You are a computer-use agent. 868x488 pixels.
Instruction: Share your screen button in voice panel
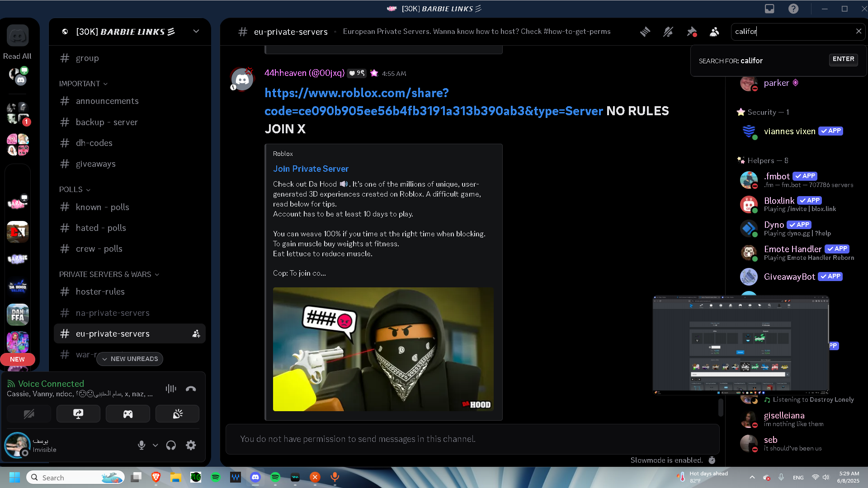click(x=78, y=414)
